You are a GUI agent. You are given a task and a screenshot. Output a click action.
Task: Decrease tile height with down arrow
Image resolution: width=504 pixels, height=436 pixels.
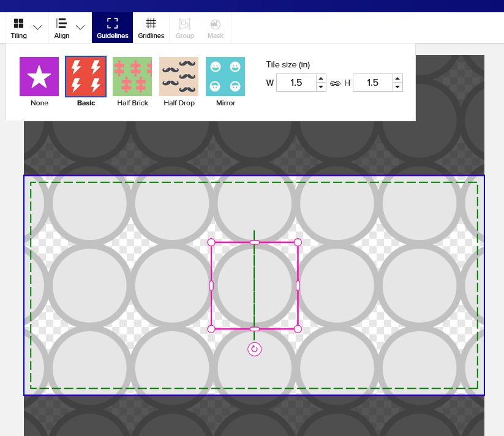click(397, 87)
